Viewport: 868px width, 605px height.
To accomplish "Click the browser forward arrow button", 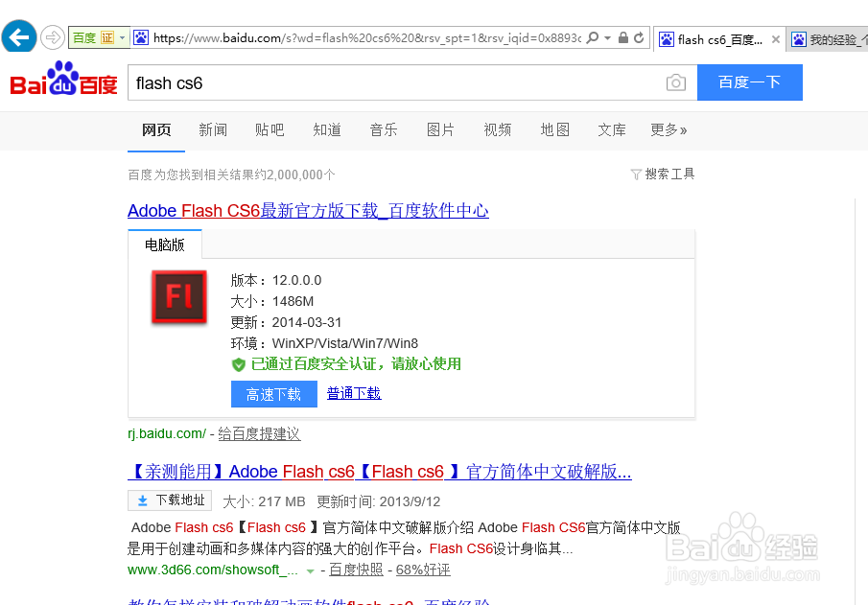I will 53,37.
